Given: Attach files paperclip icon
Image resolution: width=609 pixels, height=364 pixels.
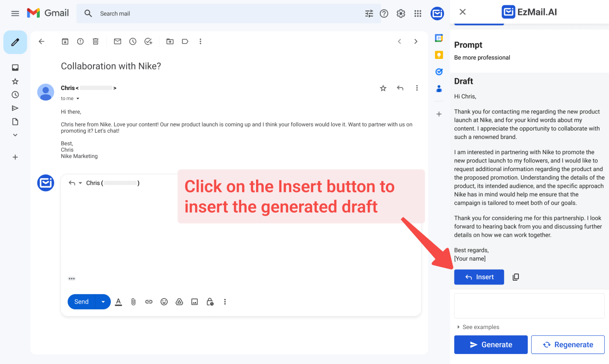Looking at the screenshot, I should [x=133, y=302].
